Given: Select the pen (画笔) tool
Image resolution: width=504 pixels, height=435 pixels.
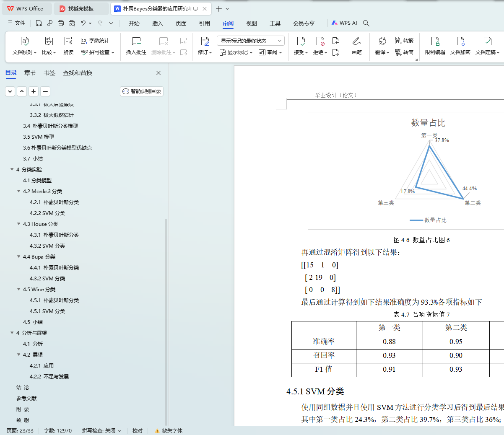Looking at the screenshot, I should pyautogui.click(x=357, y=46).
